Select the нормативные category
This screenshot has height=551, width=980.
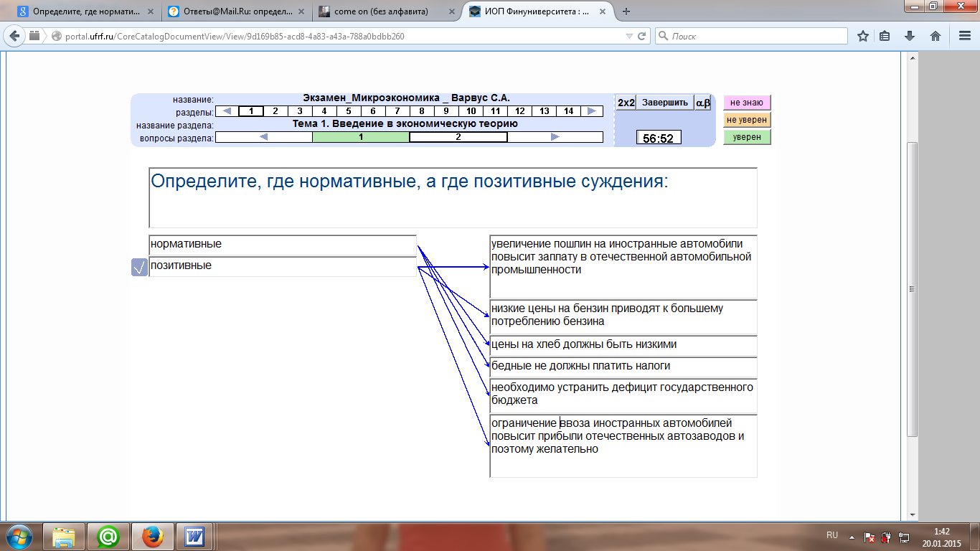click(x=283, y=245)
